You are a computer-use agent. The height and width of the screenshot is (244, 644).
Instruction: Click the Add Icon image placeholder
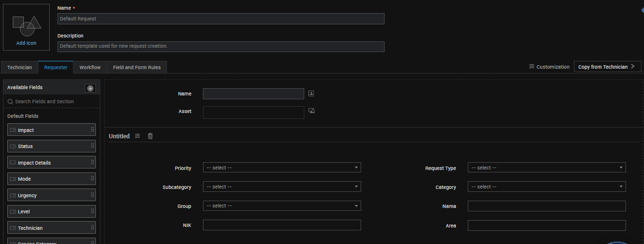26,27
